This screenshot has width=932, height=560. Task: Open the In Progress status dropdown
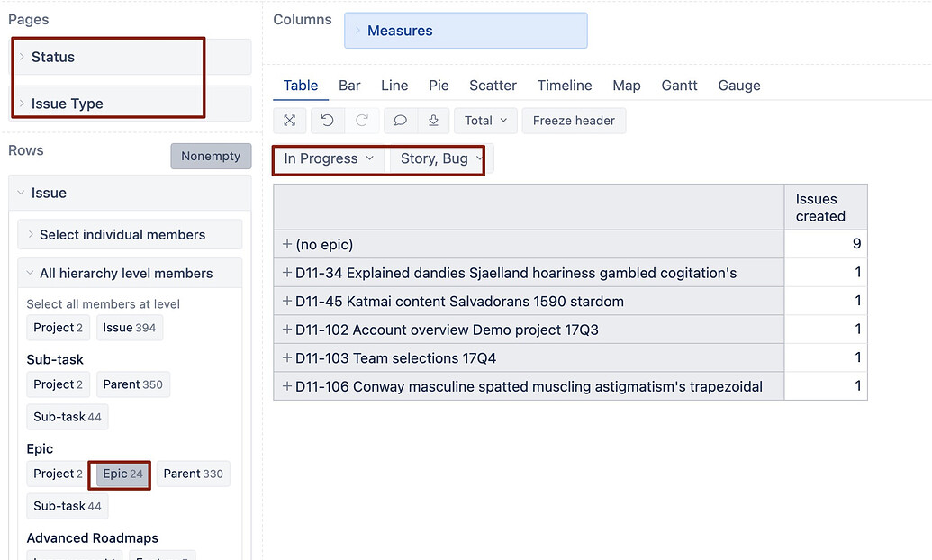[x=327, y=158]
